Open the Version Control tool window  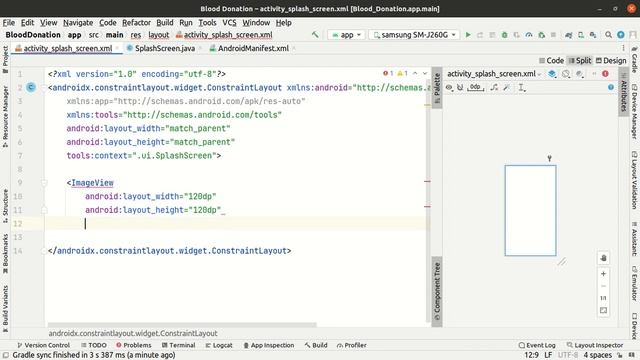pyautogui.click(x=43, y=345)
